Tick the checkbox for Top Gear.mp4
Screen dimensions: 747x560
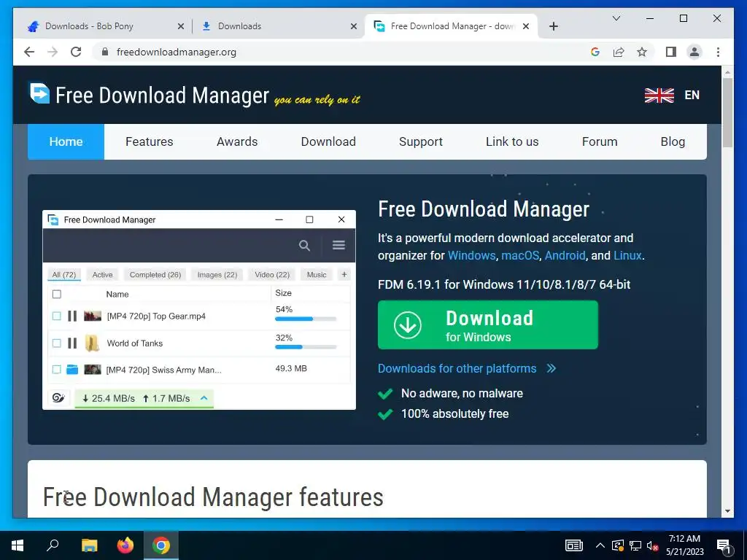pos(57,316)
